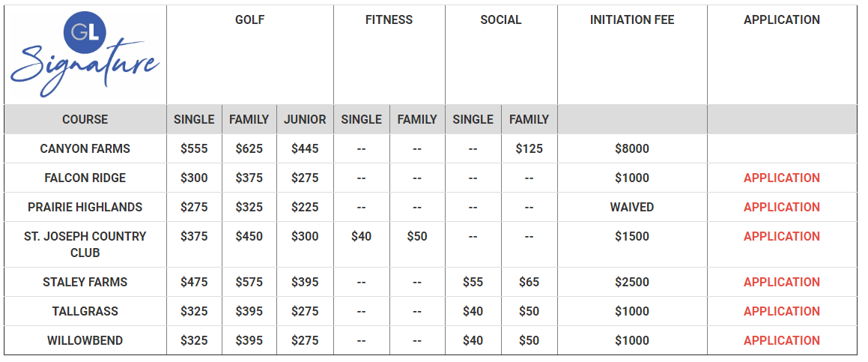Open the Tallgrass APPLICATION link

782,311
